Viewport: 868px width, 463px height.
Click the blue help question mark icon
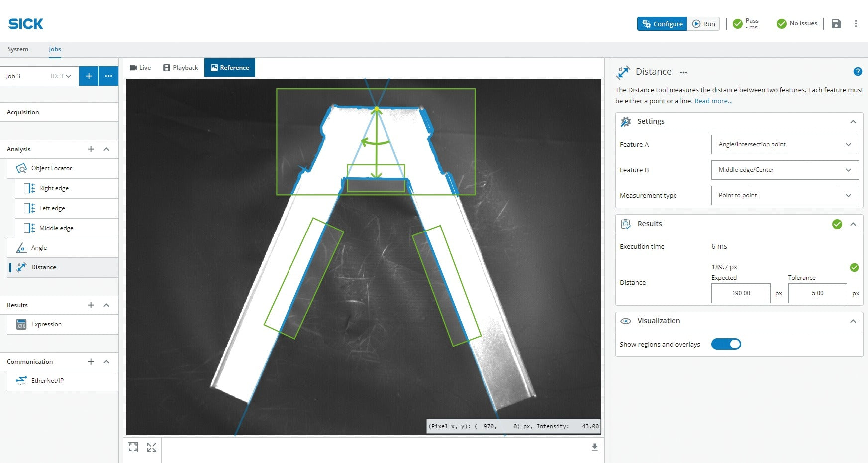click(x=858, y=72)
